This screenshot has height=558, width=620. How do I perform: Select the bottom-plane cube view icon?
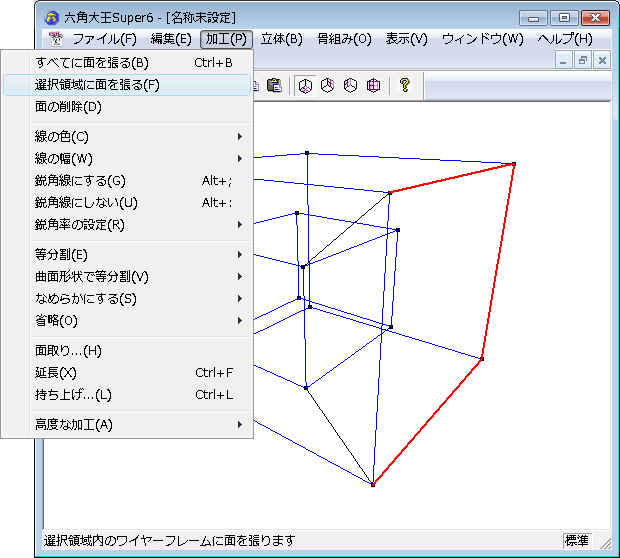pyautogui.click(x=305, y=86)
